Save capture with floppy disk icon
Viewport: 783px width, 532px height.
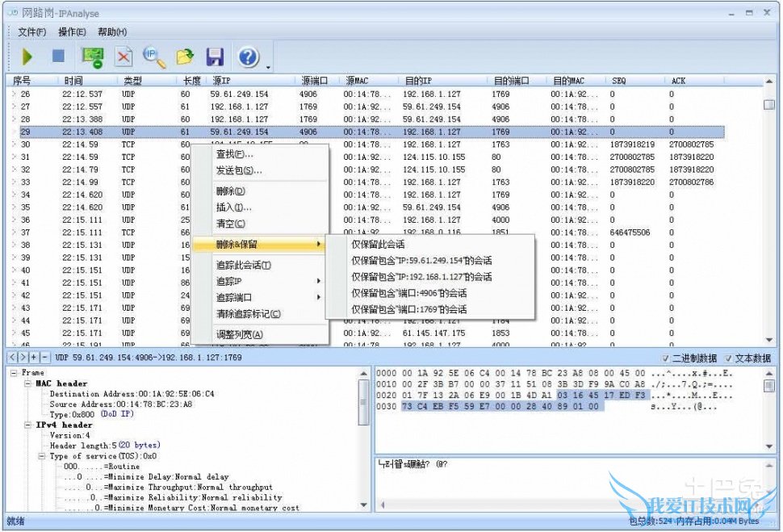tap(215, 57)
